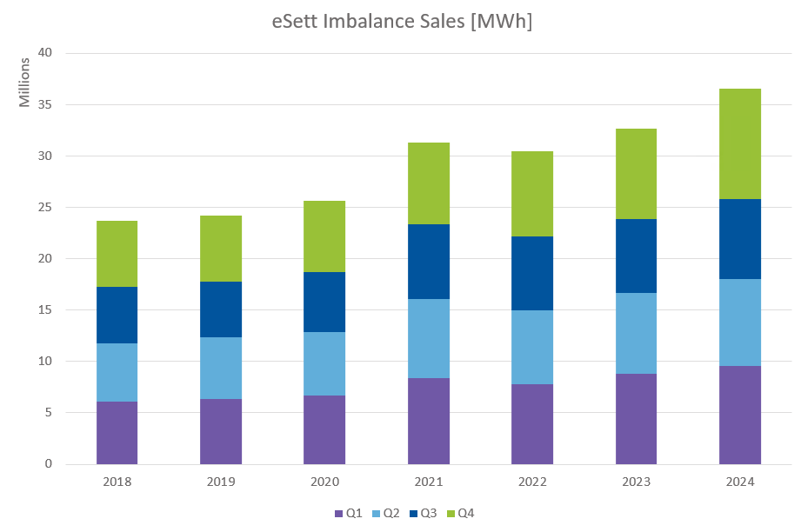Click the light blue Q2 legend swatch

click(x=377, y=514)
